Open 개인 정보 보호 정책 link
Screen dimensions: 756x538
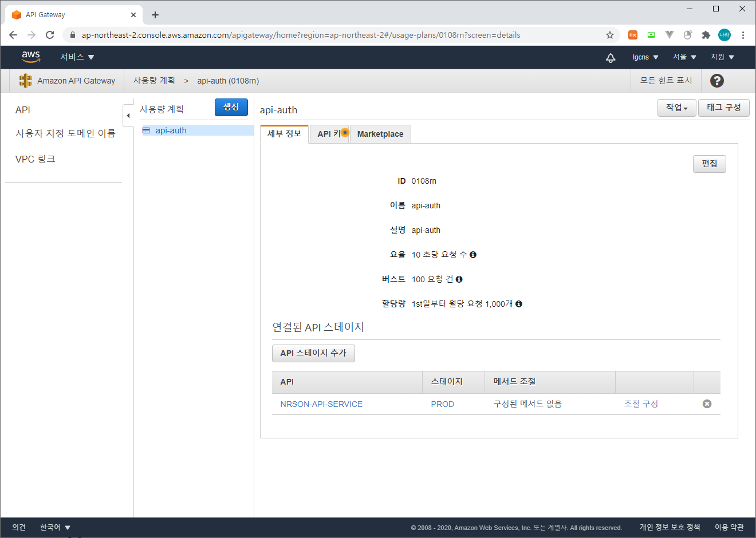coord(670,527)
